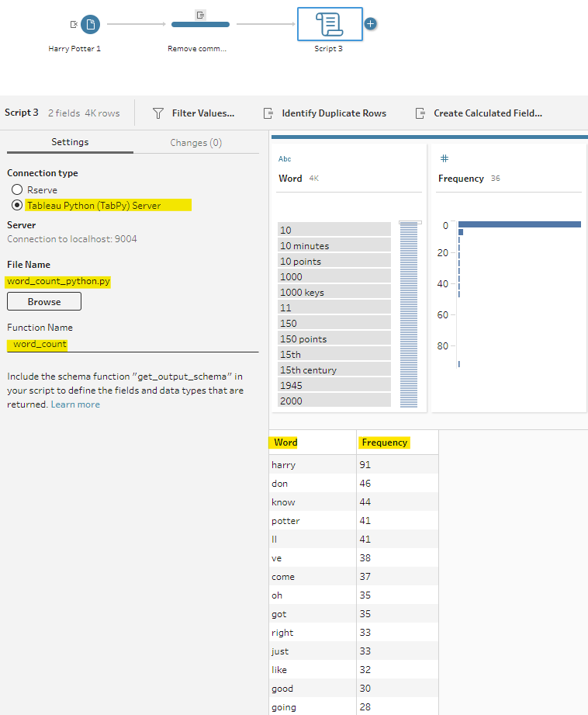Click the Abc data type icon for Word
Screen dimensions: 588x715
click(285, 158)
